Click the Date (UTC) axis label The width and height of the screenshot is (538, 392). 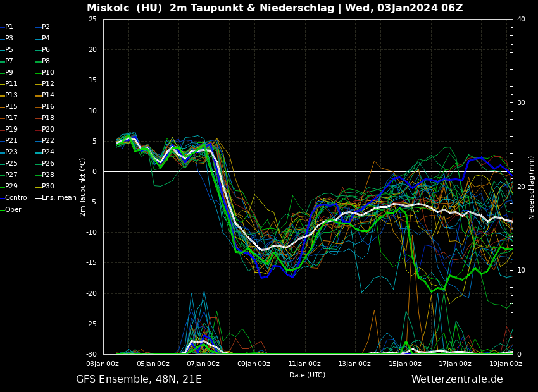307,375
